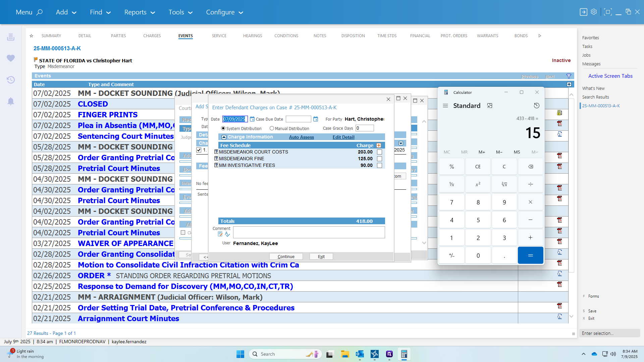Open locked document icon for FINGER PRINTS row

coord(559,113)
